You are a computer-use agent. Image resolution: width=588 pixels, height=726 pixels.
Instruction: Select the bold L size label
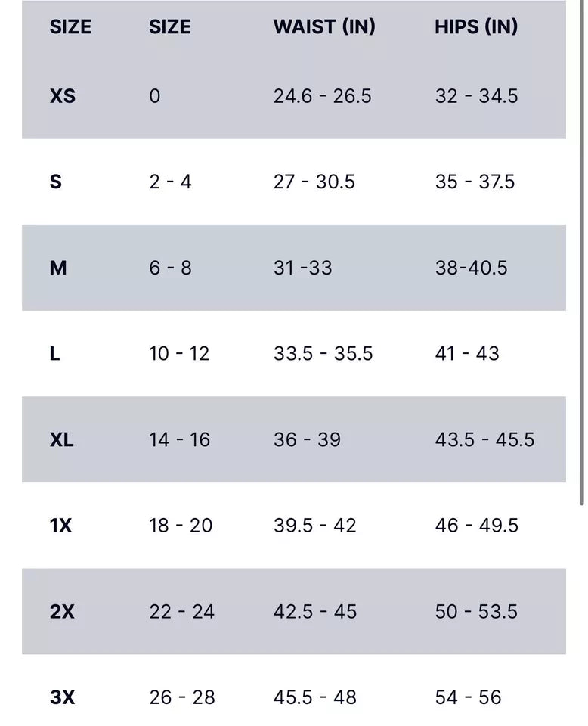(x=55, y=354)
